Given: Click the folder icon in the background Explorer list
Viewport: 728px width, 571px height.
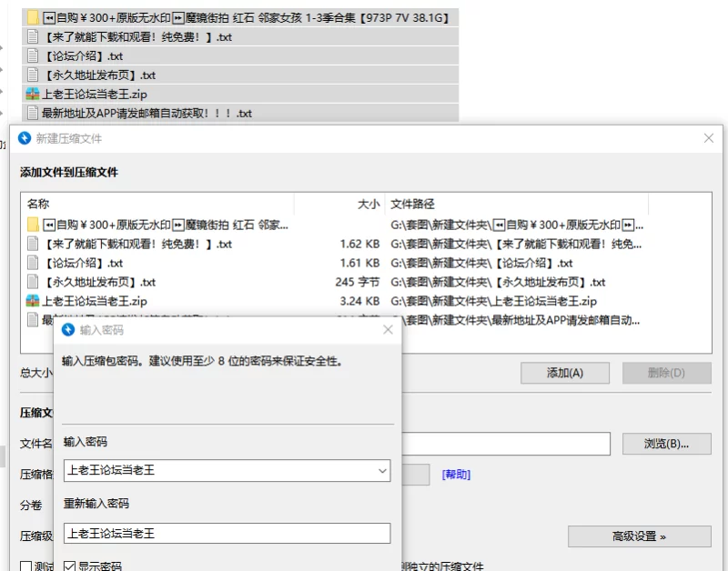Looking at the screenshot, I should [x=33, y=18].
